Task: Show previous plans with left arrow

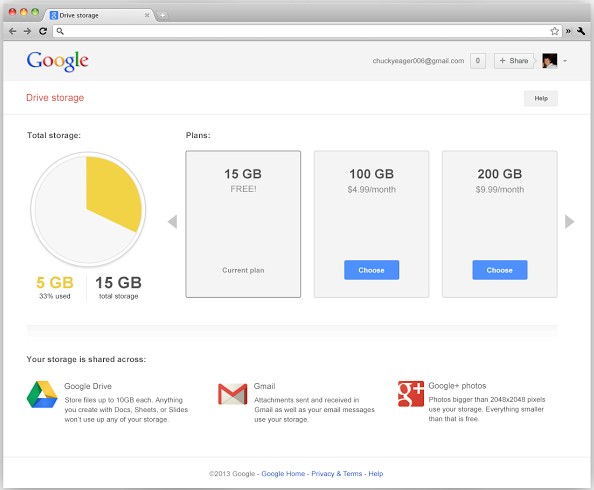Action: (173, 222)
